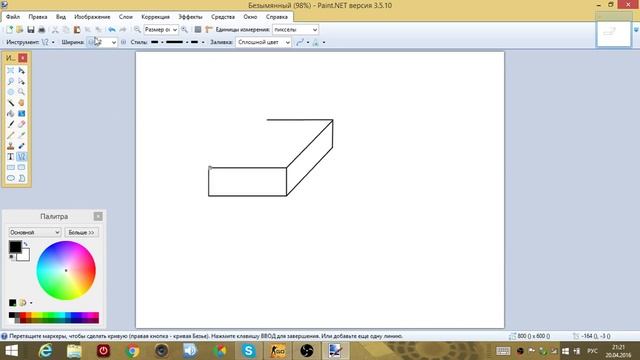
Task: Open the Изображение menu
Action: (92, 17)
